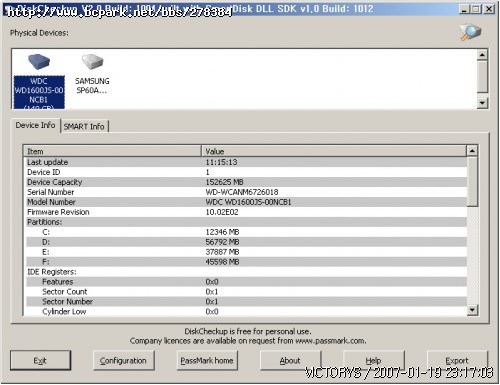Click the device info table scrollbar thumb
Viewport: 500px width, 385px height.
pos(472,182)
